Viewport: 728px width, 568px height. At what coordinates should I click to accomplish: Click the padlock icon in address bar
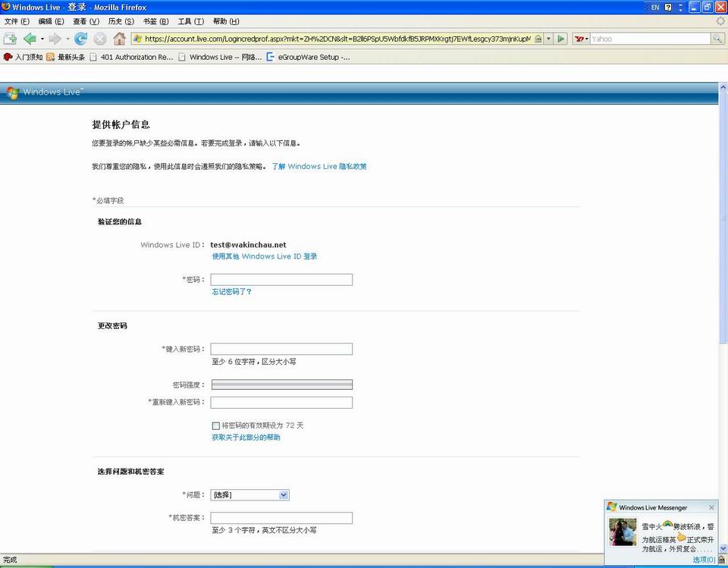pos(538,39)
